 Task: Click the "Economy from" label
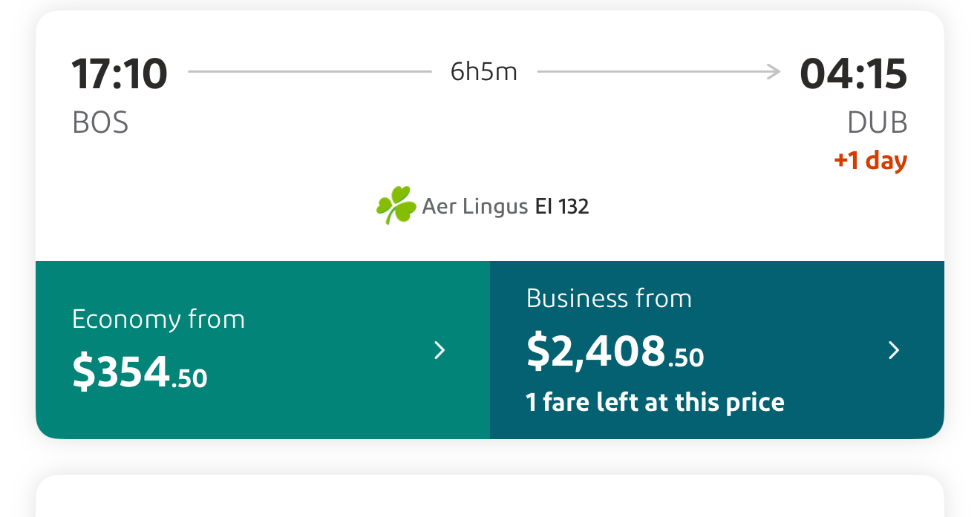click(x=158, y=319)
